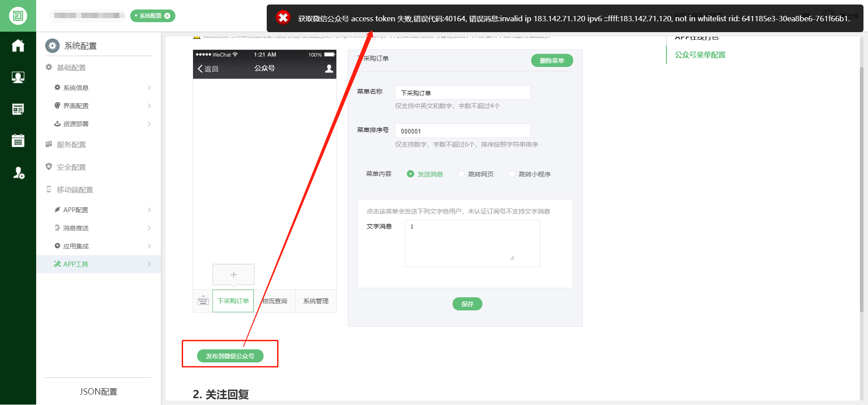The image size is (868, 405).
Task: Open the user monitor icon in left rail
Action: point(18,77)
